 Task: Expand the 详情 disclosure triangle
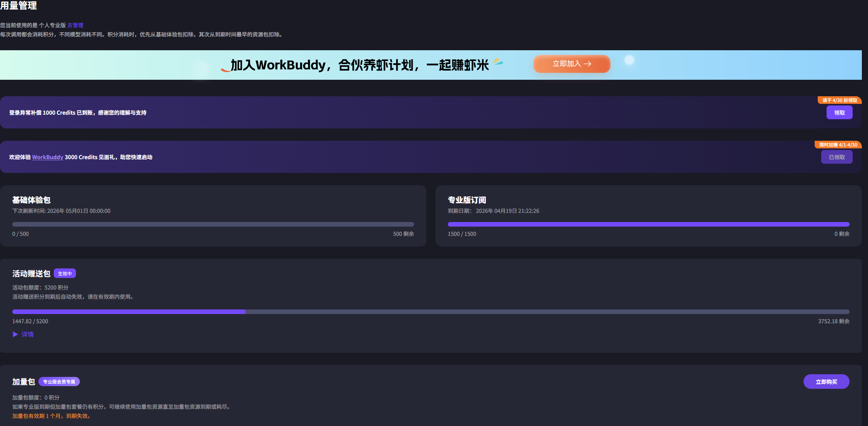pos(15,334)
